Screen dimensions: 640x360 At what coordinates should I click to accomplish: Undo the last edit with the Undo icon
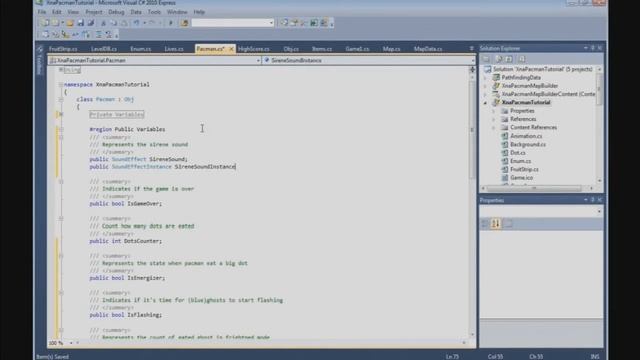pyautogui.click(x=136, y=23)
